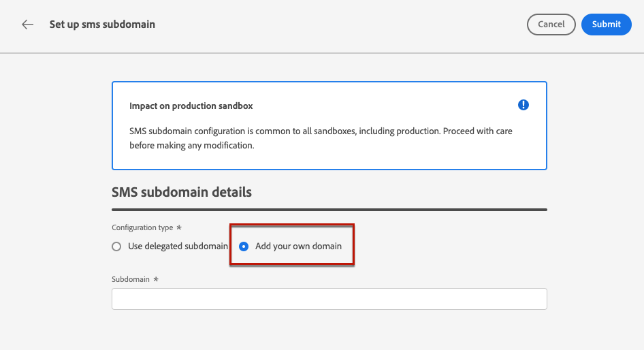644x350 pixels.
Task: Click the back arrow icon
Action: click(27, 25)
